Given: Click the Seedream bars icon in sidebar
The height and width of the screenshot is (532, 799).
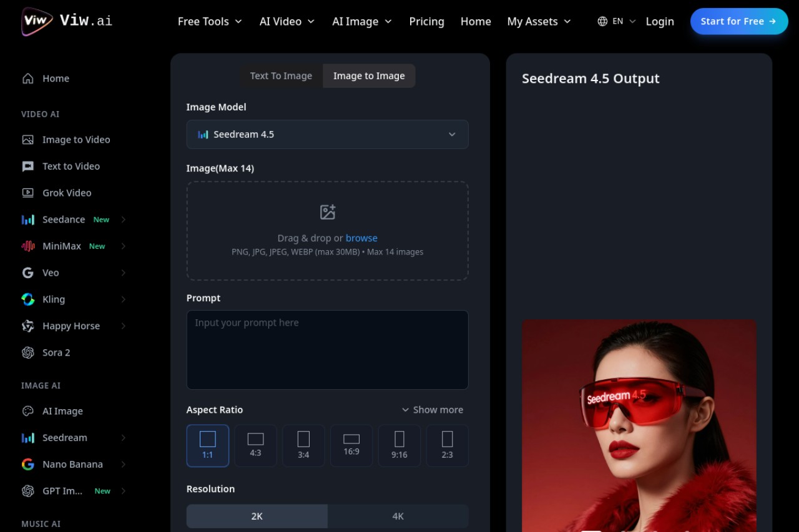Looking at the screenshot, I should 27,438.
